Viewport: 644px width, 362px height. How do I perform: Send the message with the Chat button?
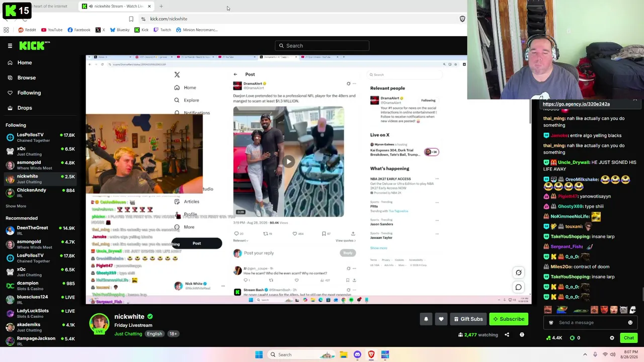tap(629, 338)
